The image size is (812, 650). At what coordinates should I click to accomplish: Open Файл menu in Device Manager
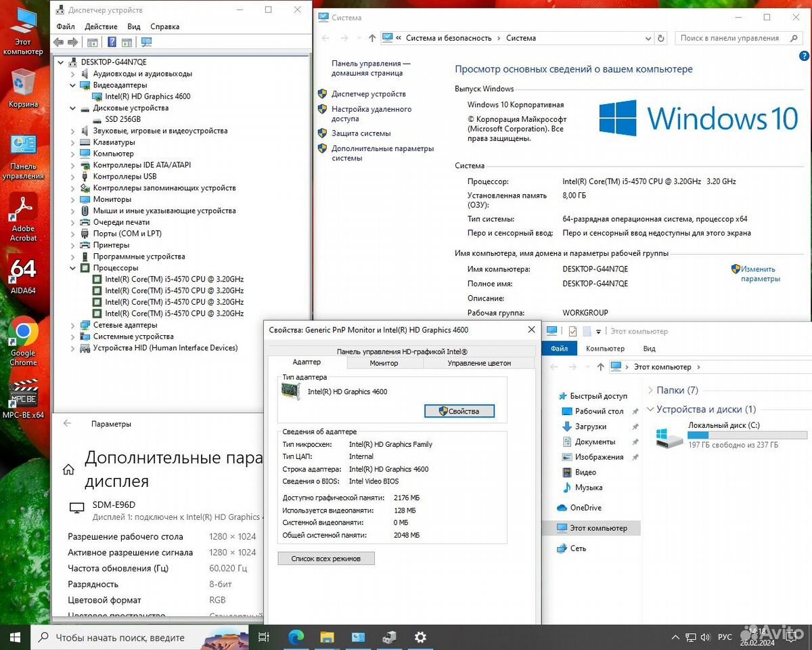click(66, 26)
